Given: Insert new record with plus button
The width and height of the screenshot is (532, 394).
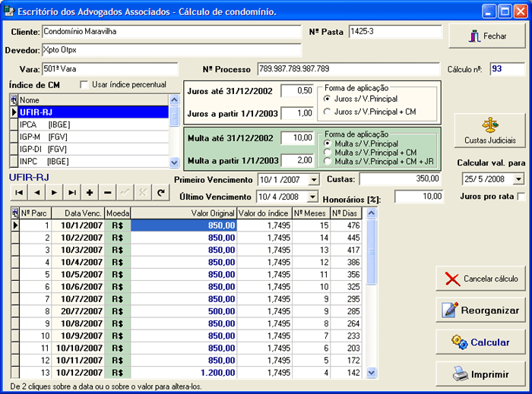Looking at the screenshot, I should (x=90, y=192).
